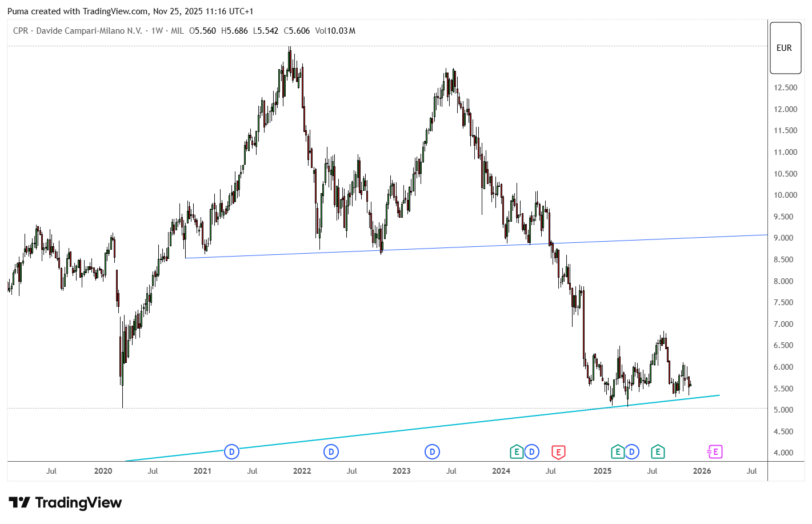The height and width of the screenshot is (524, 812).
Task: Click the 2021 label on time axis
Action: [202, 471]
